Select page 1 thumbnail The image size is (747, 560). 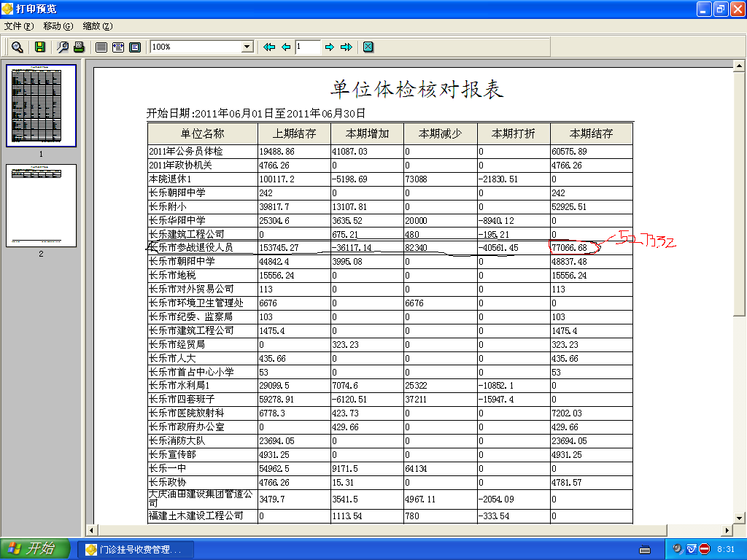click(x=41, y=106)
